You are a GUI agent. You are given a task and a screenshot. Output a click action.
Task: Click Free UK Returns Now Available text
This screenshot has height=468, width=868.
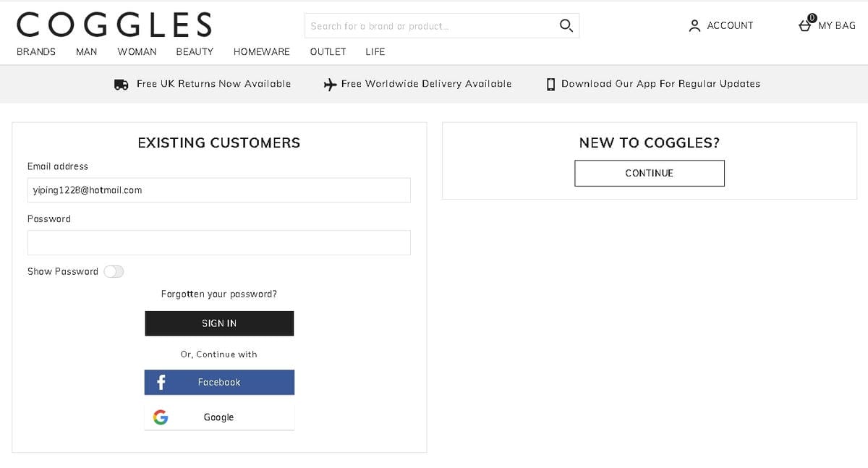pos(214,84)
